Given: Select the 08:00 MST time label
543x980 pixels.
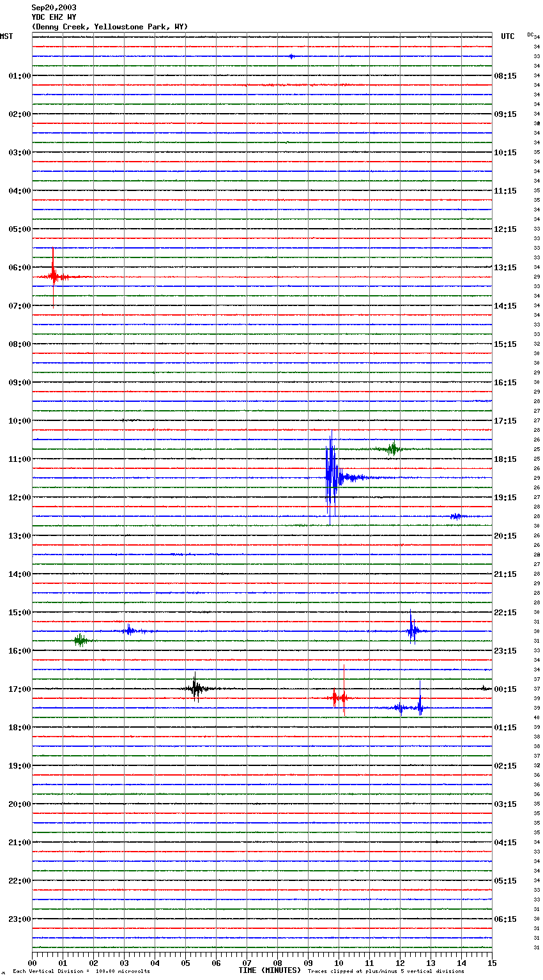Looking at the screenshot, I should tap(20, 344).
